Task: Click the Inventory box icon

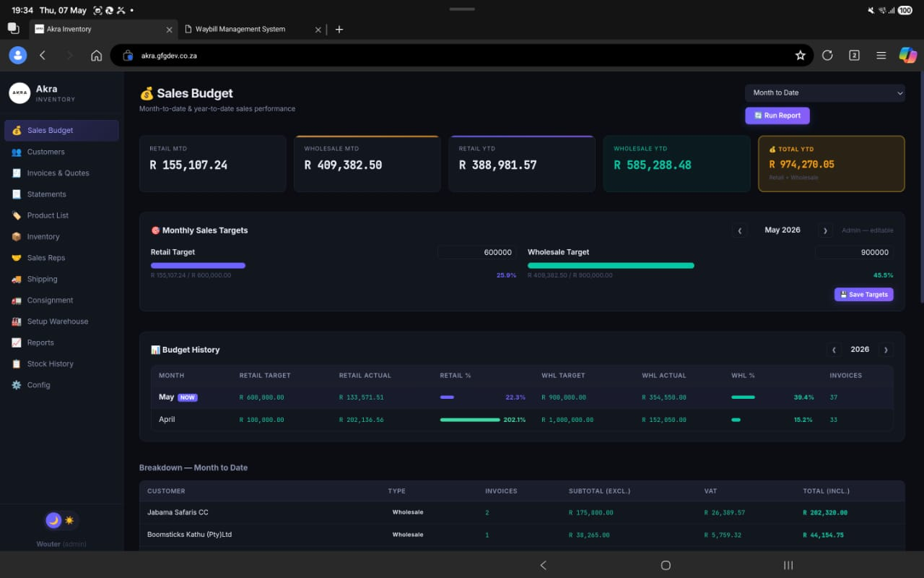Action: [x=17, y=237]
